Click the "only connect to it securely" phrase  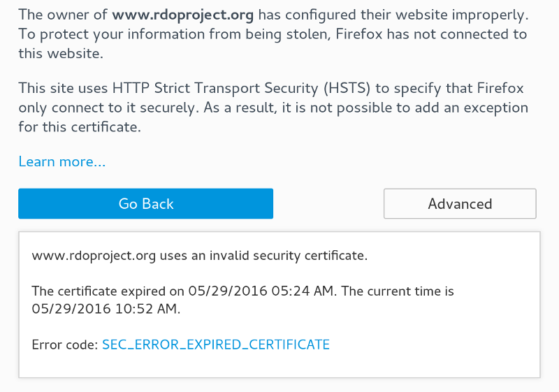[x=108, y=108]
